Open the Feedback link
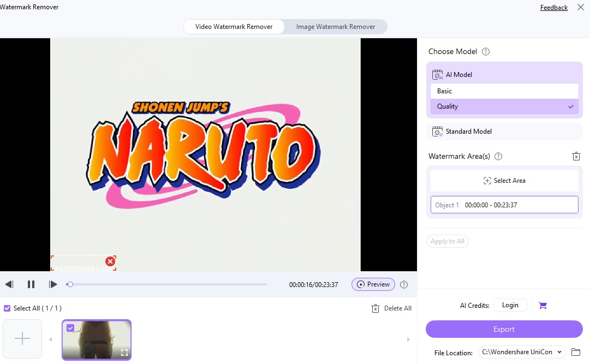Screen dimensions: 590x364 coord(554,8)
